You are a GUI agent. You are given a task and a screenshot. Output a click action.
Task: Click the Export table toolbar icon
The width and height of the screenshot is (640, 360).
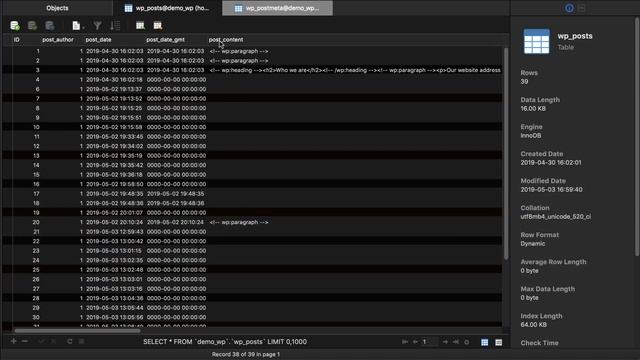pos(158,26)
